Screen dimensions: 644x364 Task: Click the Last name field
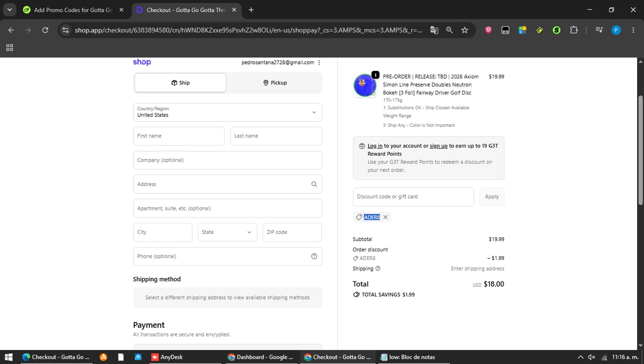tap(276, 136)
